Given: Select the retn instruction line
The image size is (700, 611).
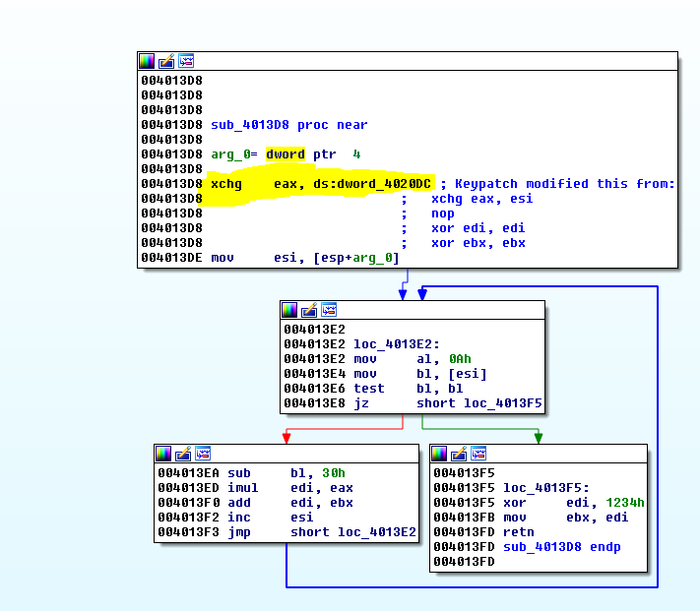Looking at the screenshot, I should (519, 532).
